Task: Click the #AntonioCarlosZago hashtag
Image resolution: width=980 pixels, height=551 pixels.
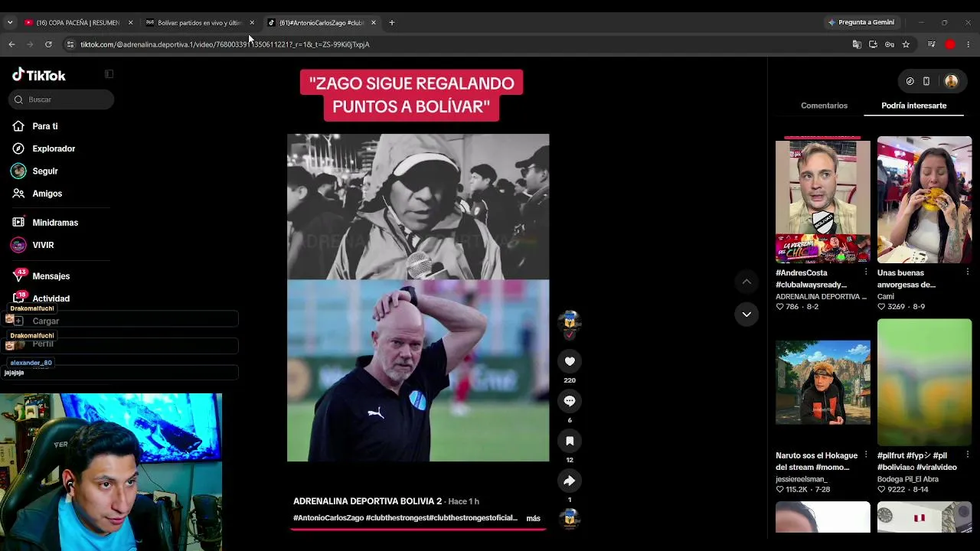Action: click(x=328, y=518)
